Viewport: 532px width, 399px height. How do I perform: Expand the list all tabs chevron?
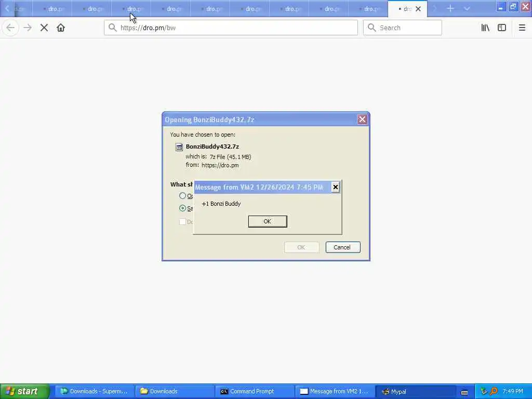pos(467,8)
